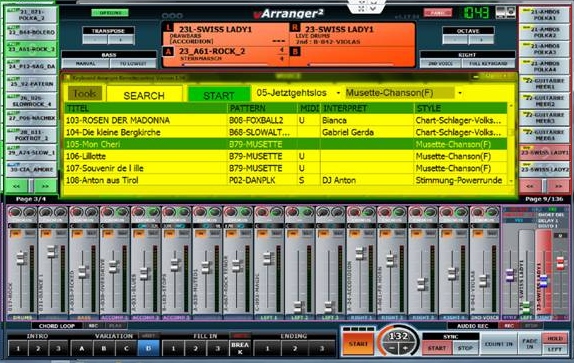Select the empty B style slot
This screenshot has width=574, height=363.
[351, 56]
